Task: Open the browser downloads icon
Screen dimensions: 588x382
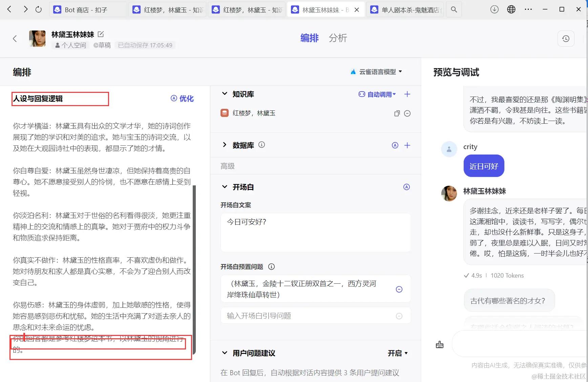Action: (x=495, y=9)
